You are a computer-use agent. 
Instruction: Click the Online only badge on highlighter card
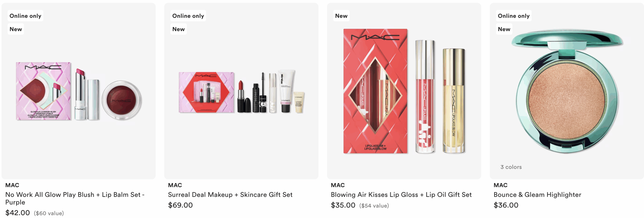514,16
